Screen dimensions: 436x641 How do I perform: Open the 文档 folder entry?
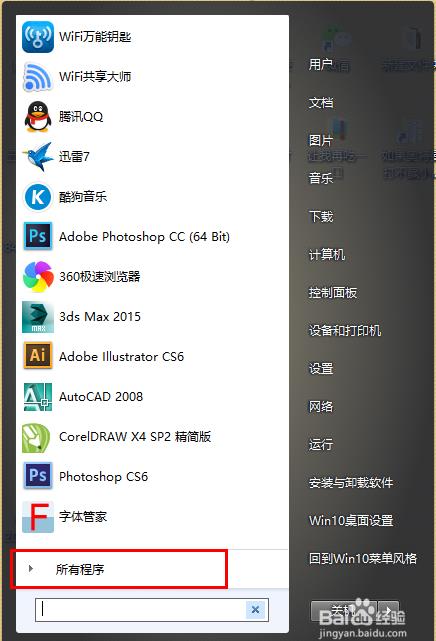tap(321, 103)
